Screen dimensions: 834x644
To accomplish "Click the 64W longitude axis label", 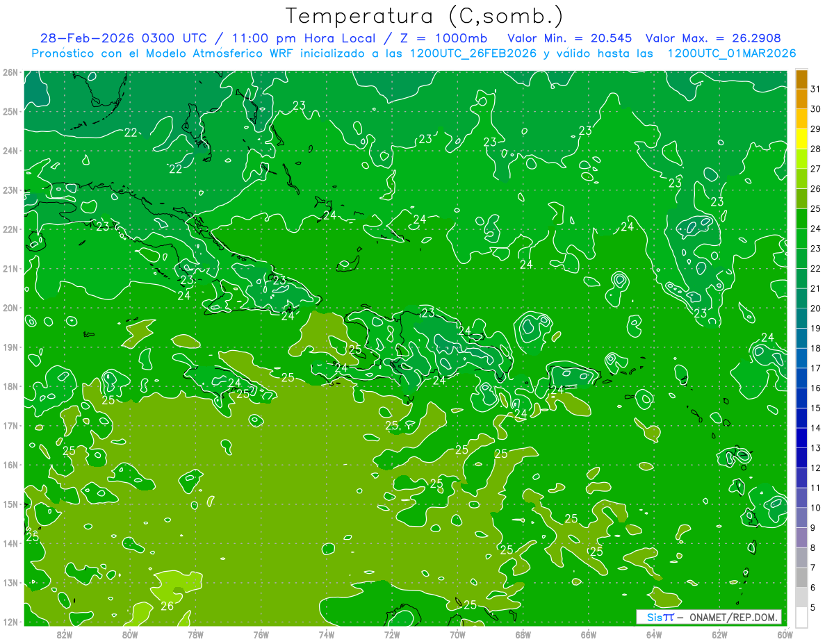I will click(654, 634).
